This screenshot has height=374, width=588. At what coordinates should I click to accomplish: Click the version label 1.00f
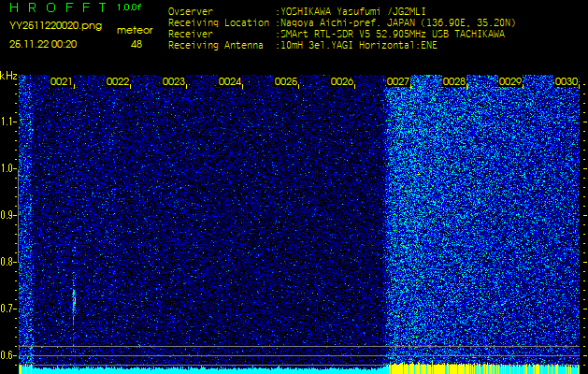(x=129, y=7)
